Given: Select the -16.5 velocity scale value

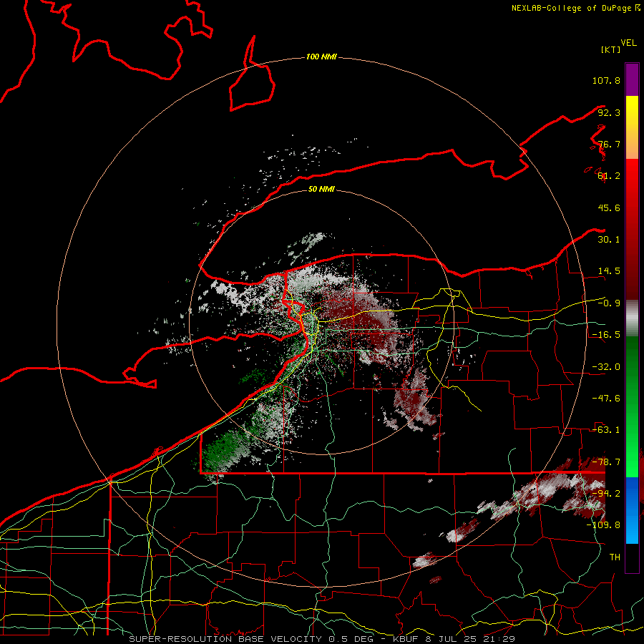Looking at the screenshot, I should point(606,335).
